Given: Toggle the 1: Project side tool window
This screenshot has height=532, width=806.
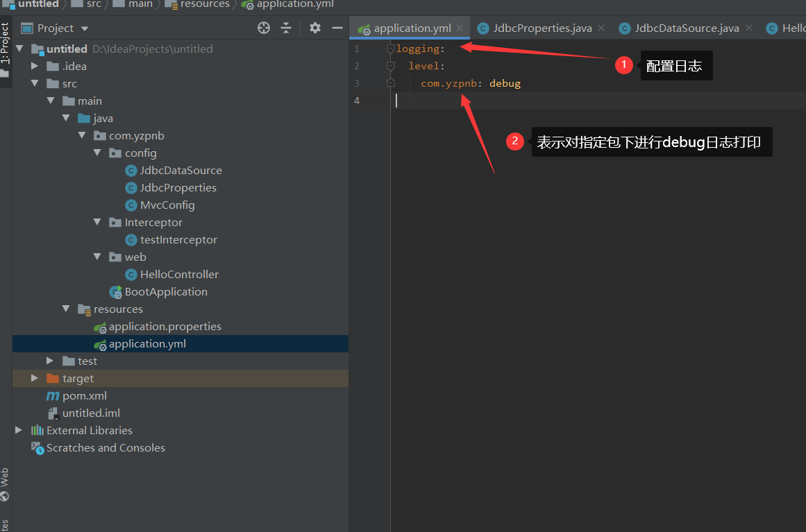Looking at the screenshot, I should click(x=5, y=44).
